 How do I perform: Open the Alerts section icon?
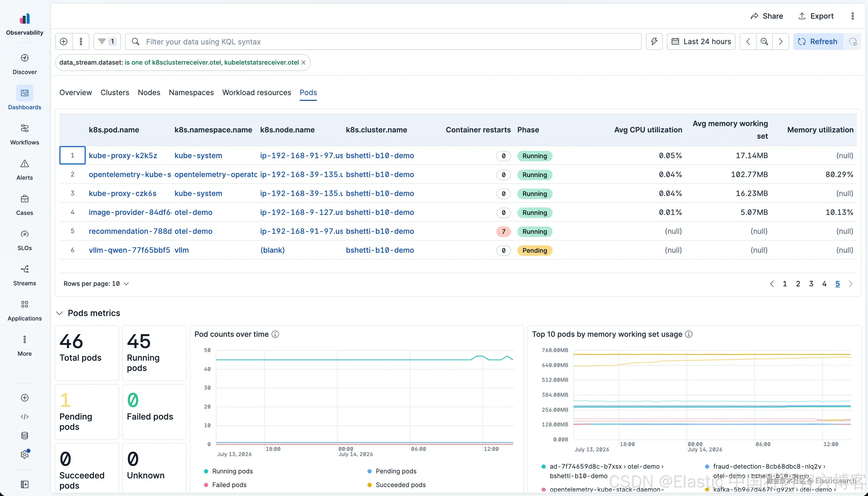(x=24, y=163)
